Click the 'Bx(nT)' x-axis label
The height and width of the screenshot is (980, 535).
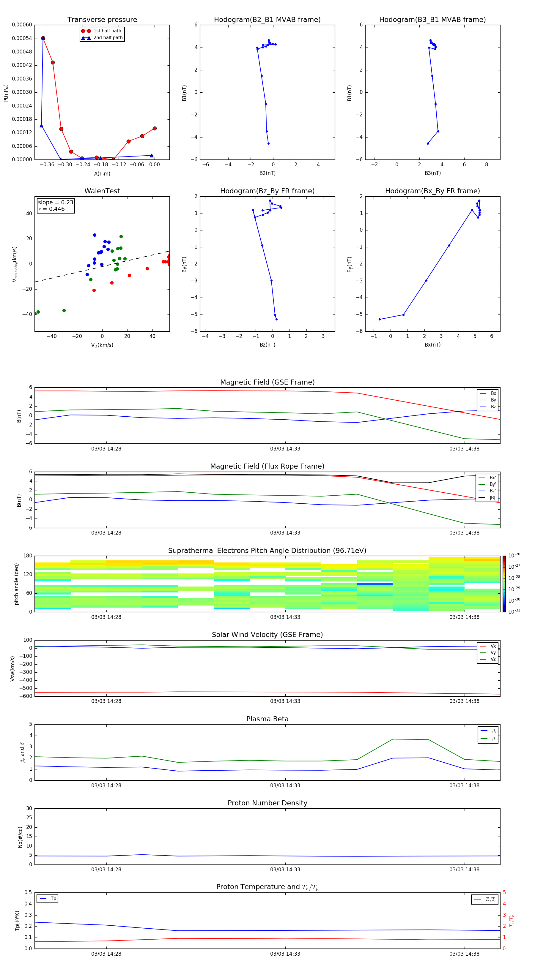(x=432, y=345)
